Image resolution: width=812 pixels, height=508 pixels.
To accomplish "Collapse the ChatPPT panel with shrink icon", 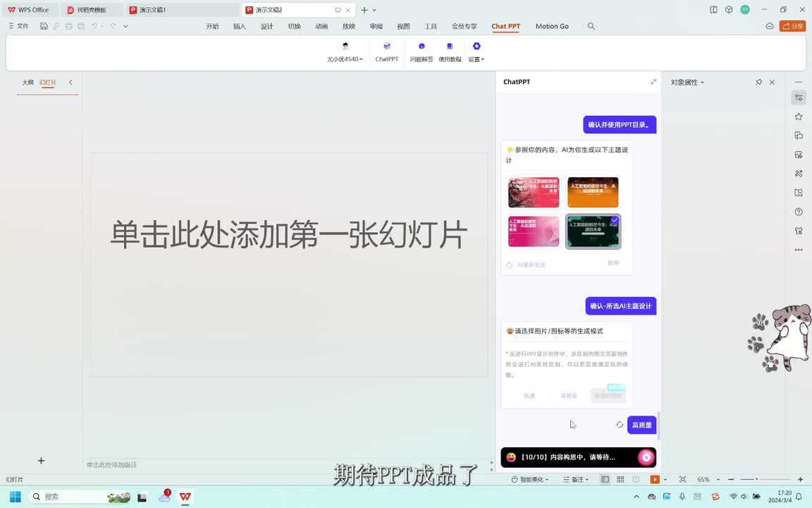I will (x=653, y=82).
